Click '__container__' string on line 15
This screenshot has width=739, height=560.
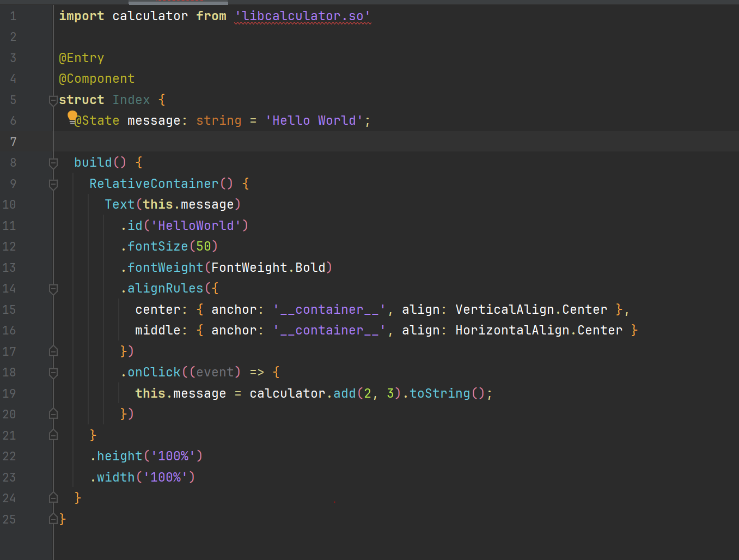tap(329, 309)
